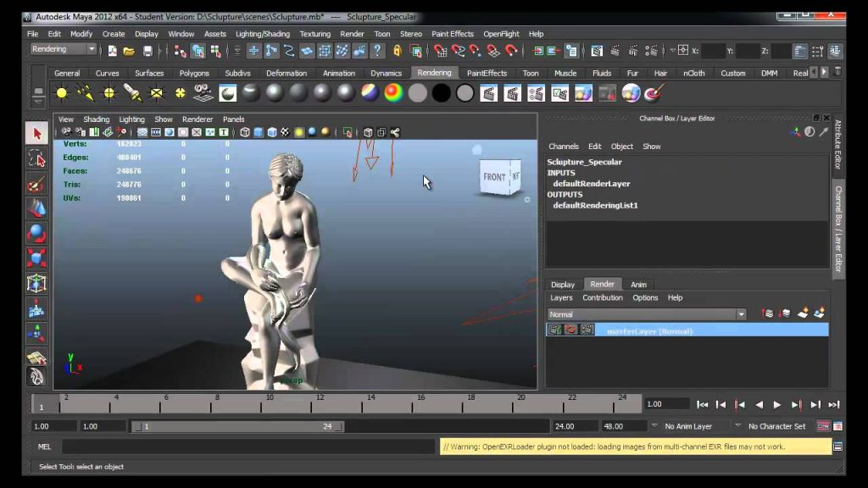Image resolution: width=868 pixels, height=488 pixels.
Task: Open the Paint Effects menu
Action: pos(453,34)
